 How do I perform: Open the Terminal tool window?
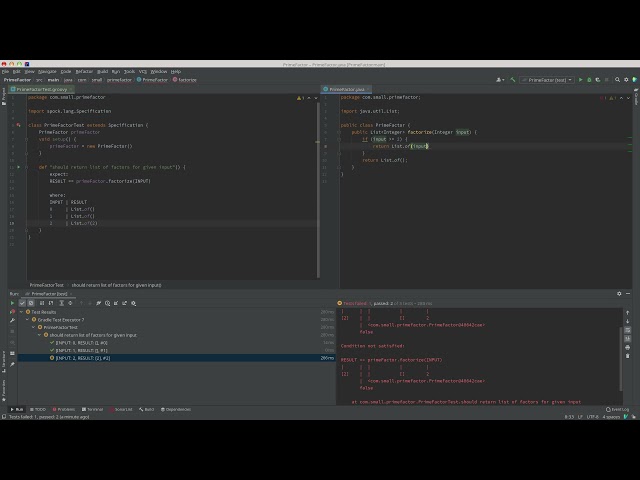(93, 409)
